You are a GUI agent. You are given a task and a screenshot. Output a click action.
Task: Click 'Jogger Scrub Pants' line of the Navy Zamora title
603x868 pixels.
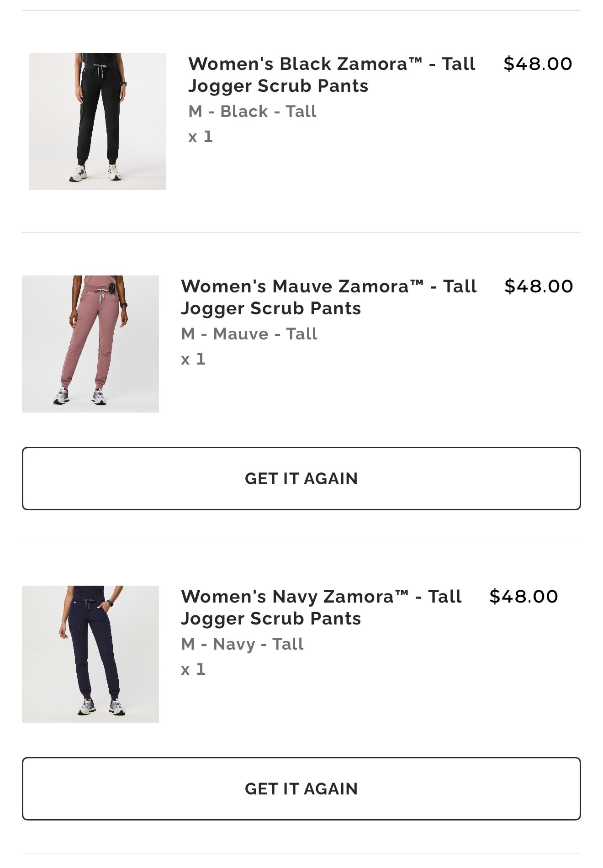click(x=271, y=619)
